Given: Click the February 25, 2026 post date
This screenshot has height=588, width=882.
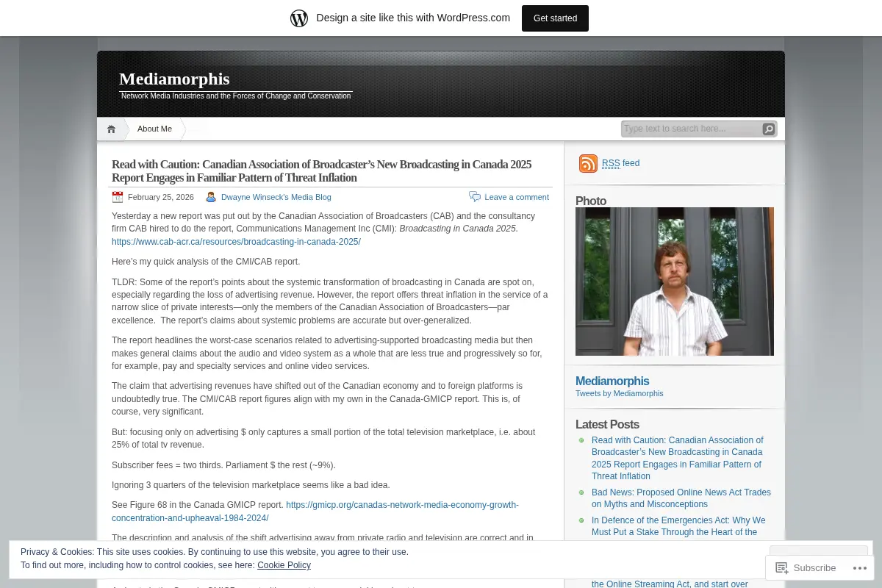Looking at the screenshot, I should (x=161, y=197).
